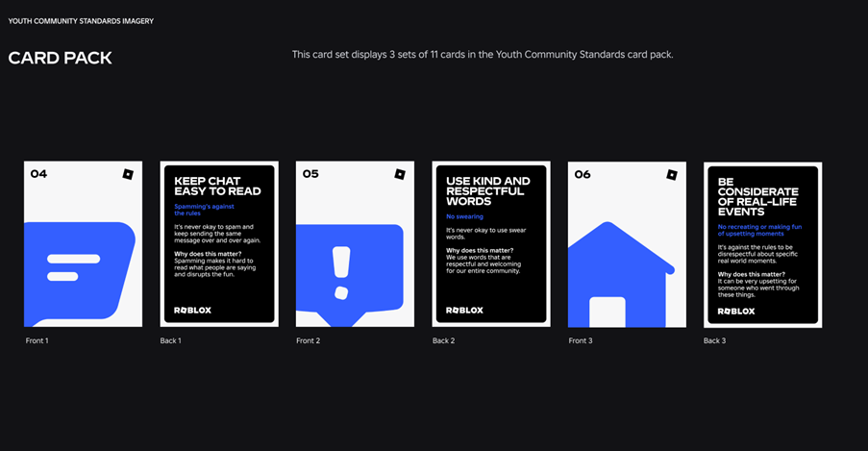This screenshot has height=451, width=868.
Task: Click the card number '04'
Action: (38, 174)
